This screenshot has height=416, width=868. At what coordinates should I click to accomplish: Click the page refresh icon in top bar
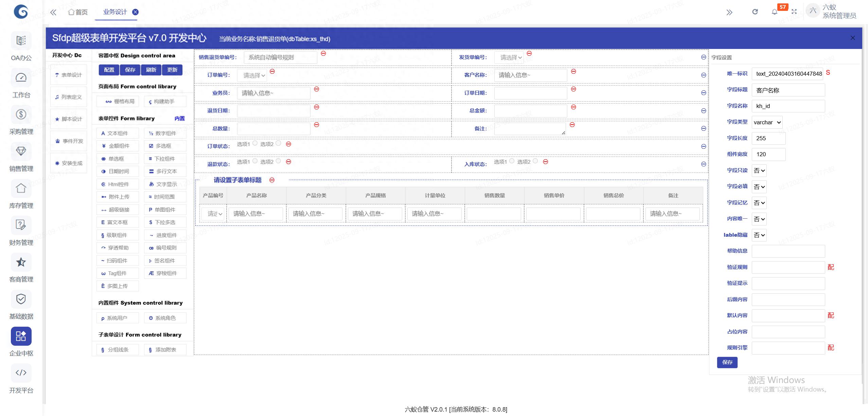(x=755, y=12)
